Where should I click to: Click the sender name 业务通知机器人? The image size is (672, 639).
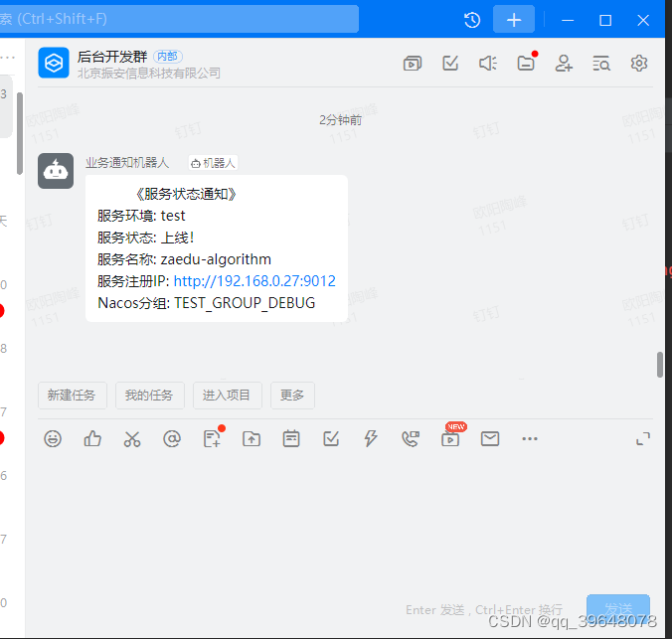pyautogui.click(x=127, y=163)
